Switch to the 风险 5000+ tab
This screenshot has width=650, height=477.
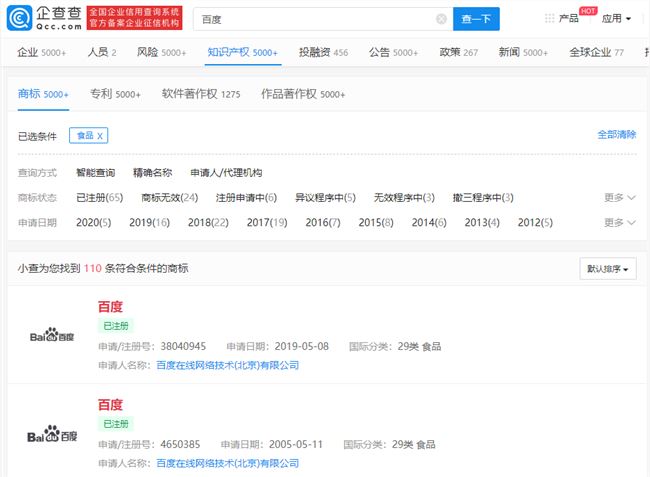coord(161,52)
